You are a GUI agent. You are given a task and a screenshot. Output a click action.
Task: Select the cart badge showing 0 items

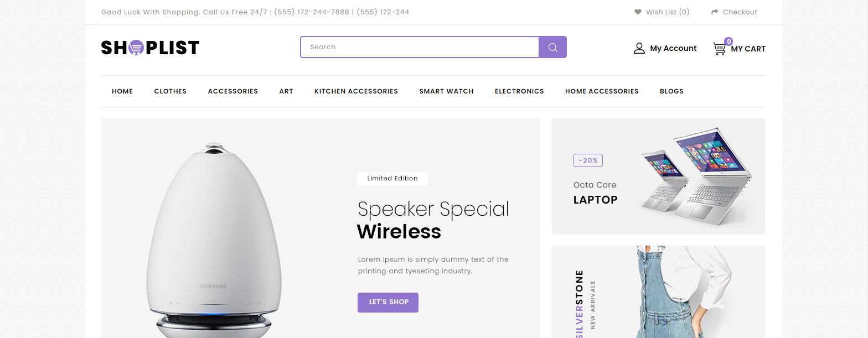[729, 41]
